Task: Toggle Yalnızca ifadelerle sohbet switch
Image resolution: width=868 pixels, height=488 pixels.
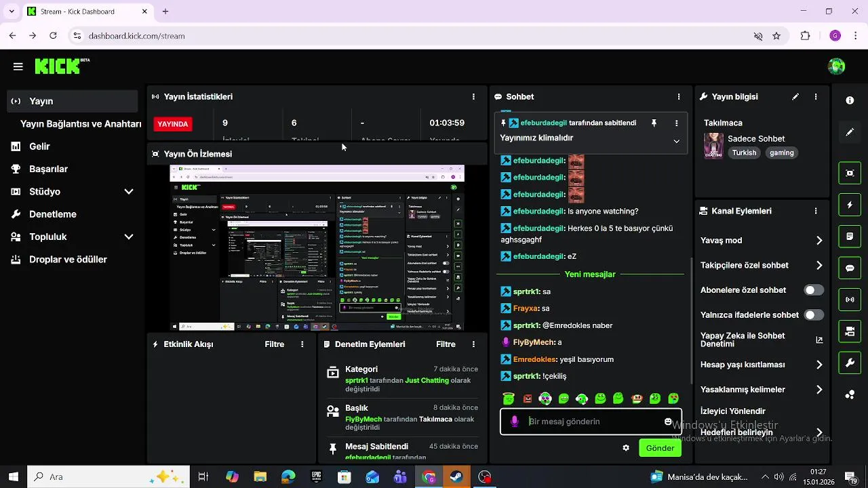Action: click(x=814, y=315)
